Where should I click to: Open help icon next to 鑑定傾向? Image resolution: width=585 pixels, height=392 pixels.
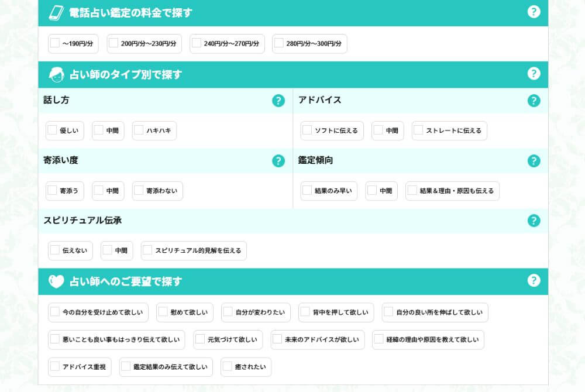(534, 161)
